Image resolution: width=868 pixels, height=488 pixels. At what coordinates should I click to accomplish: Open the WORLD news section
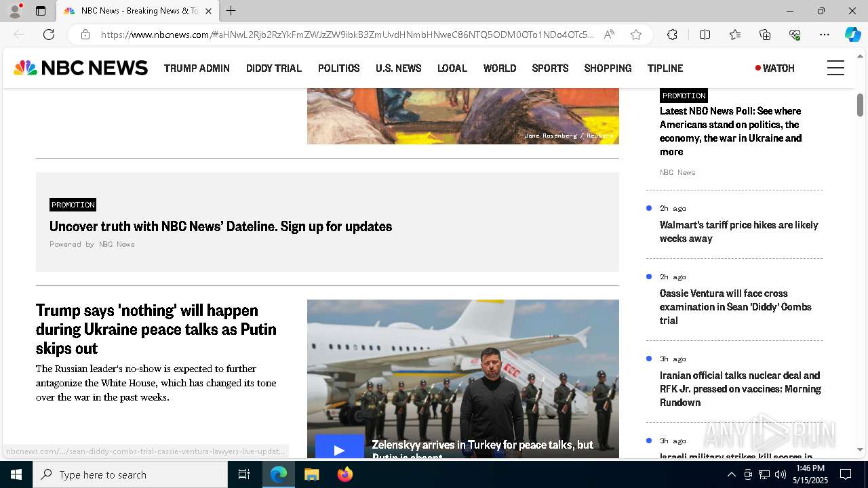coord(500,68)
